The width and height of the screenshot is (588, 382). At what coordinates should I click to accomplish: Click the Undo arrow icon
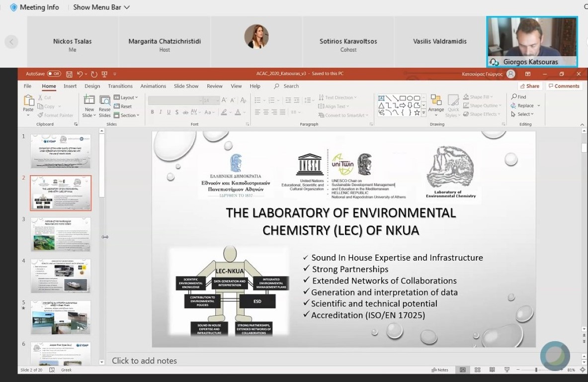click(80, 74)
